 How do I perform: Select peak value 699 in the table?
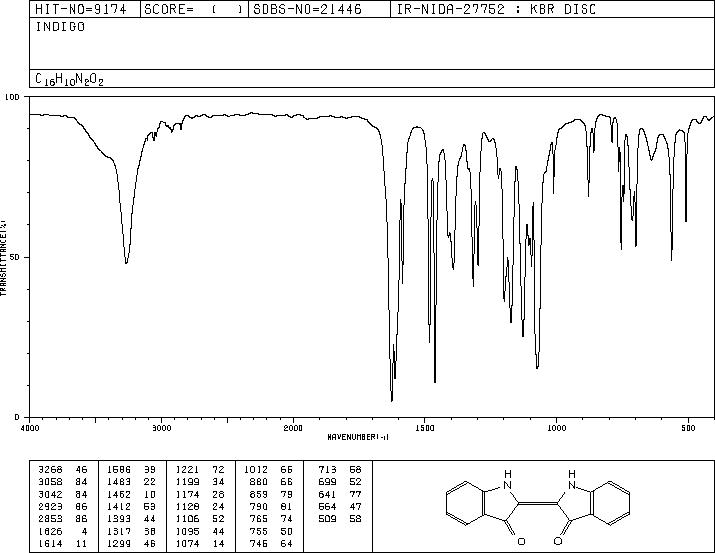point(327,482)
